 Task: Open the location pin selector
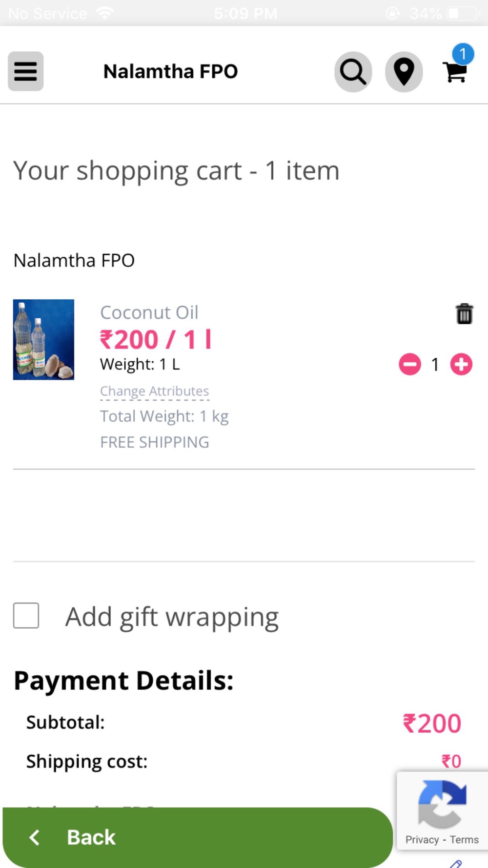[404, 72]
